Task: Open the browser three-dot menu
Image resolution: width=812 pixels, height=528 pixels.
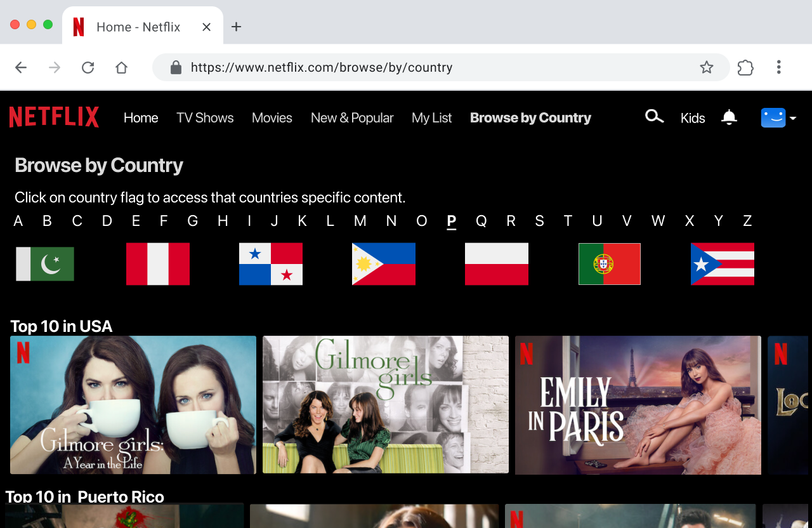Action: [778, 67]
